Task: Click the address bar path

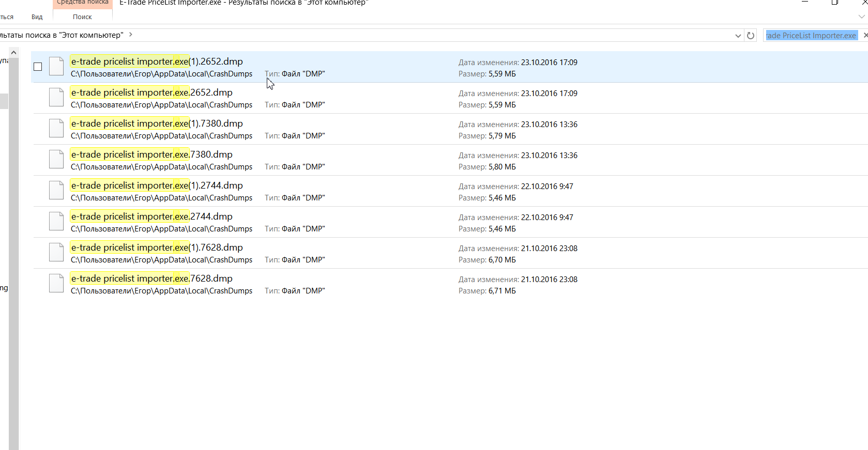Action: (62, 35)
